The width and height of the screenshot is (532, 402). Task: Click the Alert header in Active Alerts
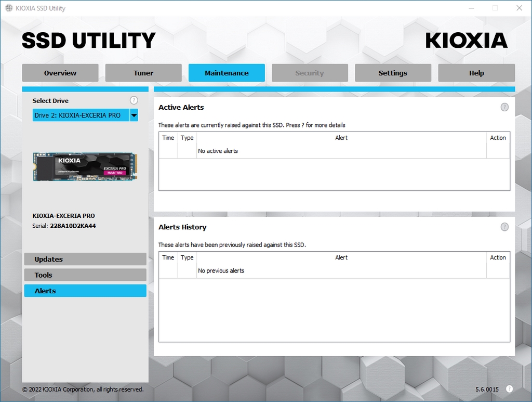click(x=341, y=138)
